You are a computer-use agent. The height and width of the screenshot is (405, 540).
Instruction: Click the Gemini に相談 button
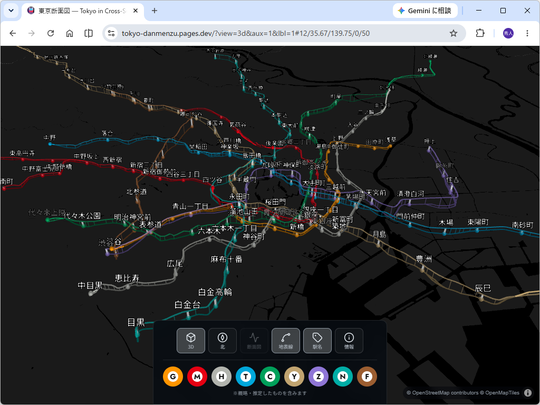(425, 11)
